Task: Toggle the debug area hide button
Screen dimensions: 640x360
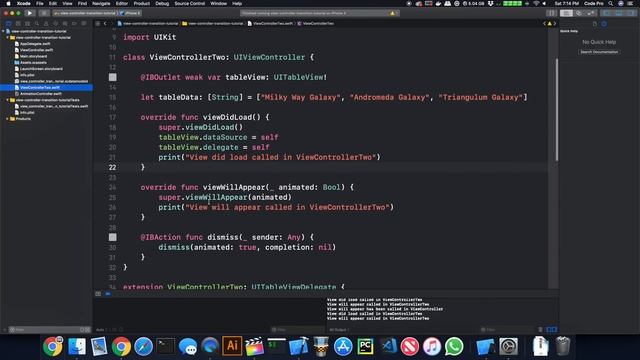Action: (x=98, y=294)
